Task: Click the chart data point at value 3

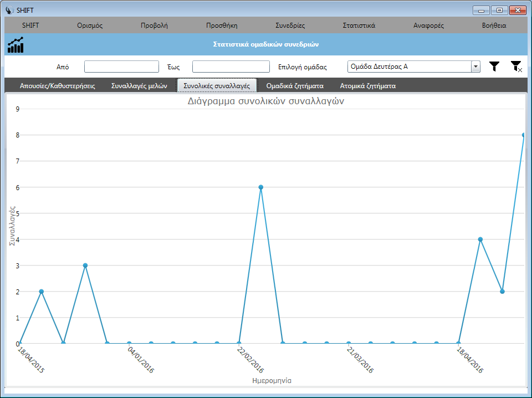Action: click(x=85, y=266)
